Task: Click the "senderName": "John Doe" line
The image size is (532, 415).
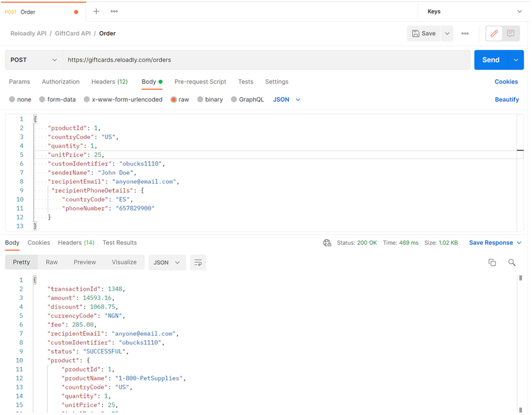Action: click(x=92, y=173)
